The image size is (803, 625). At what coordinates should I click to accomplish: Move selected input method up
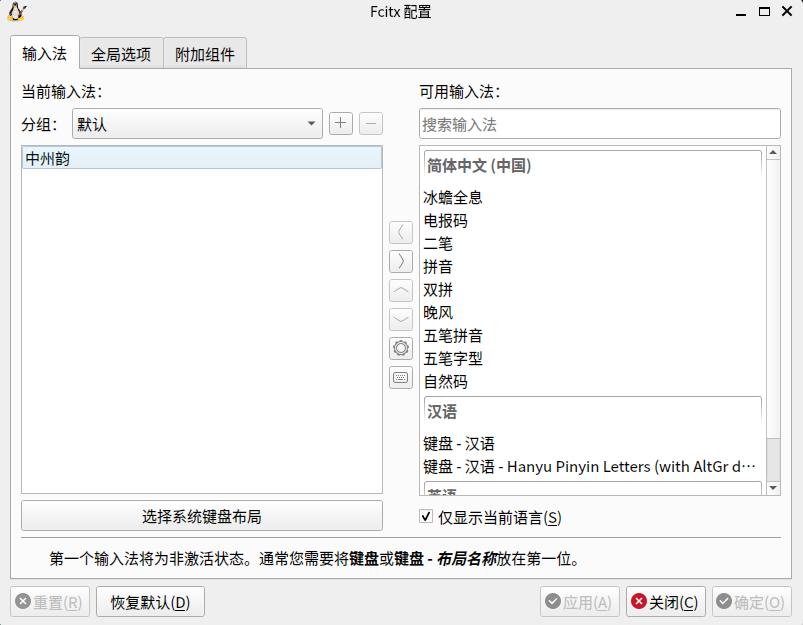pos(401,290)
